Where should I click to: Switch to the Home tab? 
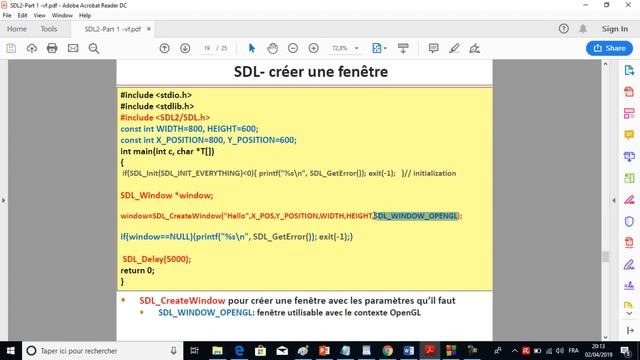17,29
